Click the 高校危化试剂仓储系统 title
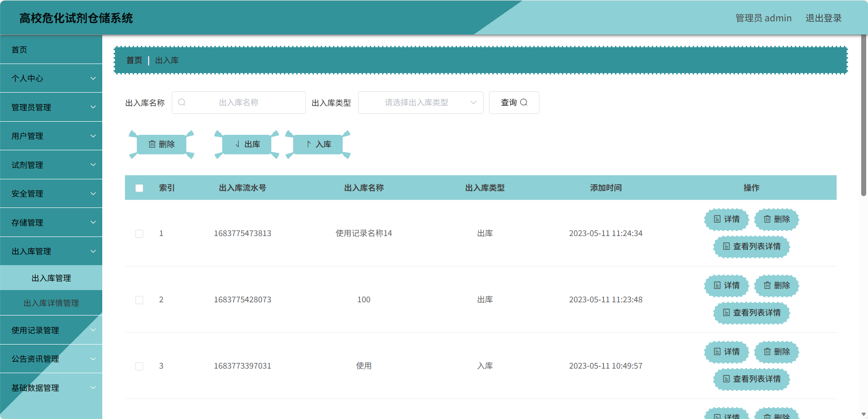Screen dimensions: 868x419 tap(76, 18)
